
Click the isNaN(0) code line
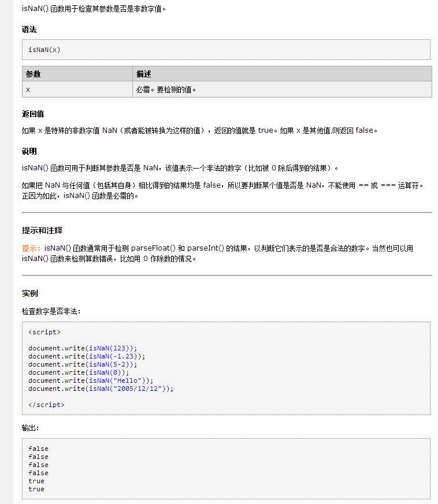point(79,372)
